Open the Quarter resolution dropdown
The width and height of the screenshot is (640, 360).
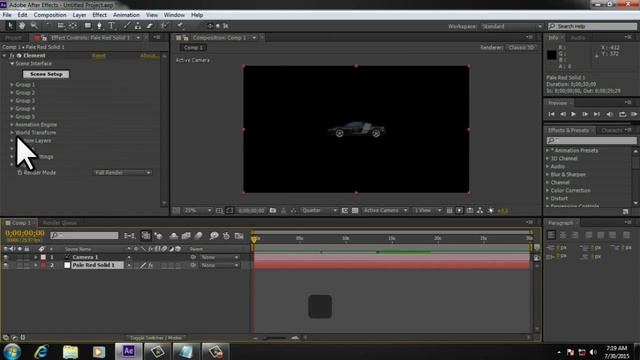(x=319, y=211)
